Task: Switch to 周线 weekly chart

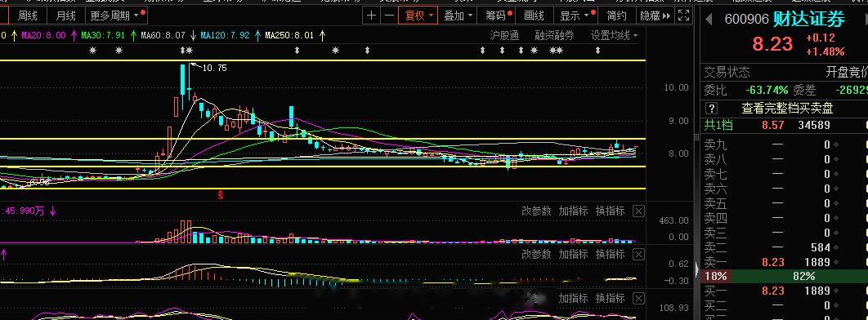Action: coord(27,16)
